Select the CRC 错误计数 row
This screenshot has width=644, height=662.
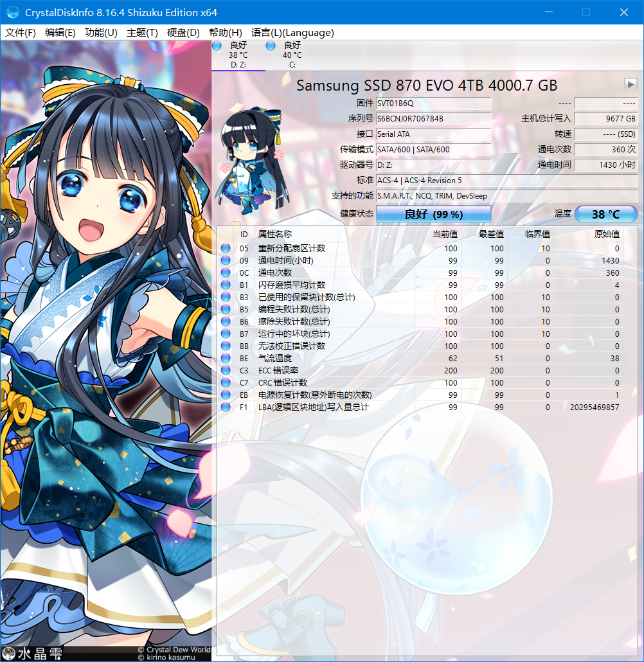(x=420, y=383)
